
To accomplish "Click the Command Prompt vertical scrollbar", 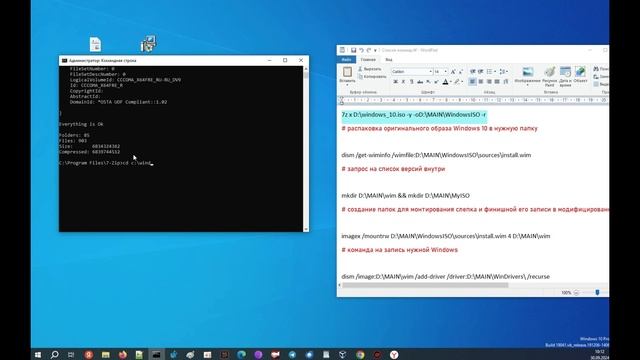I will pyautogui.click(x=306, y=149).
